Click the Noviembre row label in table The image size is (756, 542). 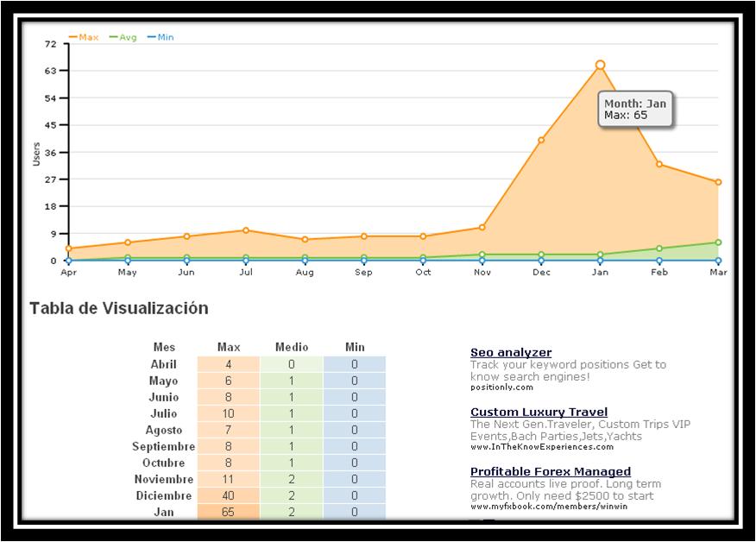coord(164,479)
